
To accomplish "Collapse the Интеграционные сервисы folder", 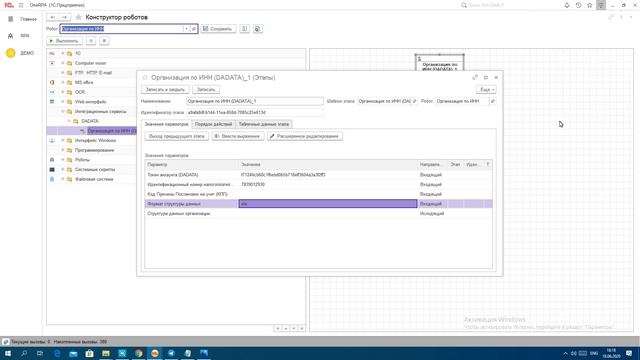I will click(63, 111).
